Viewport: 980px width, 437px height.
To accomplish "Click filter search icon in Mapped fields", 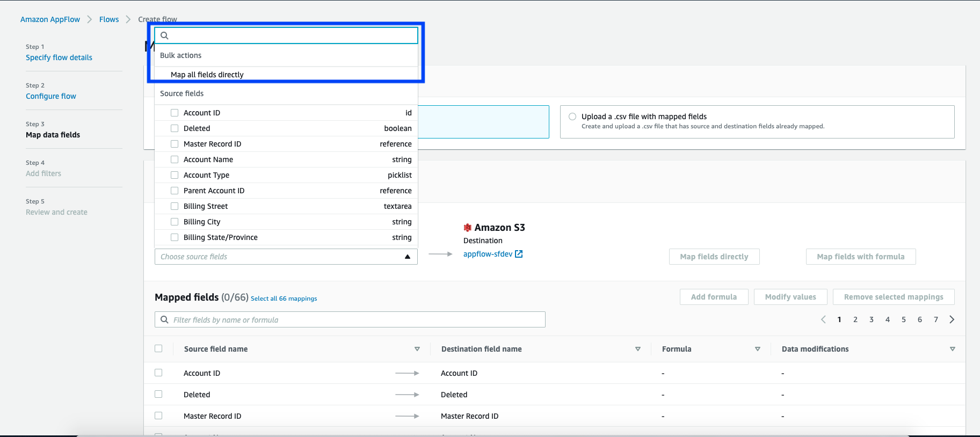I will 164,319.
